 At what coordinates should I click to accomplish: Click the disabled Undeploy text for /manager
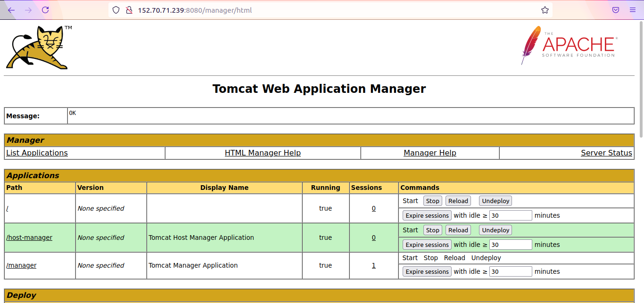click(x=486, y=258)
